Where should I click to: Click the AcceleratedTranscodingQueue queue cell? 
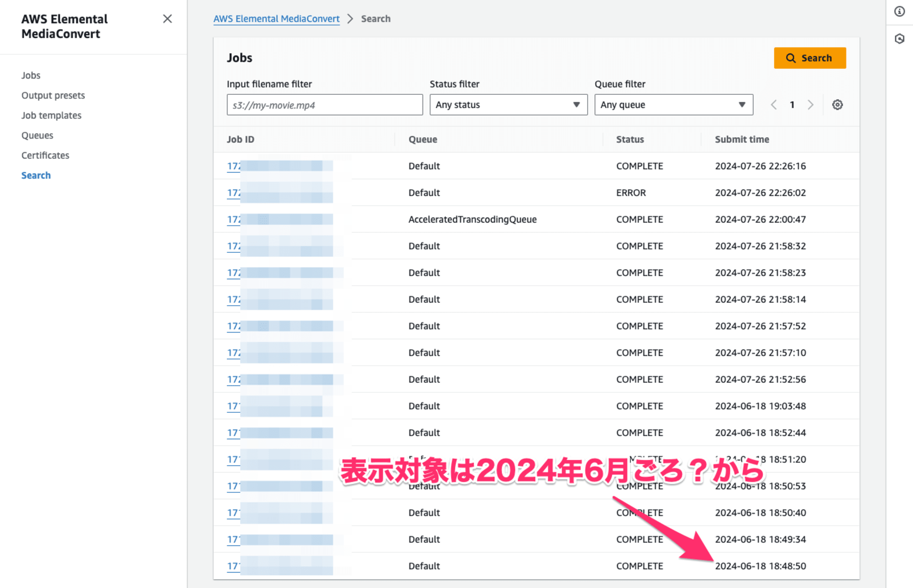tap(472, 219)
